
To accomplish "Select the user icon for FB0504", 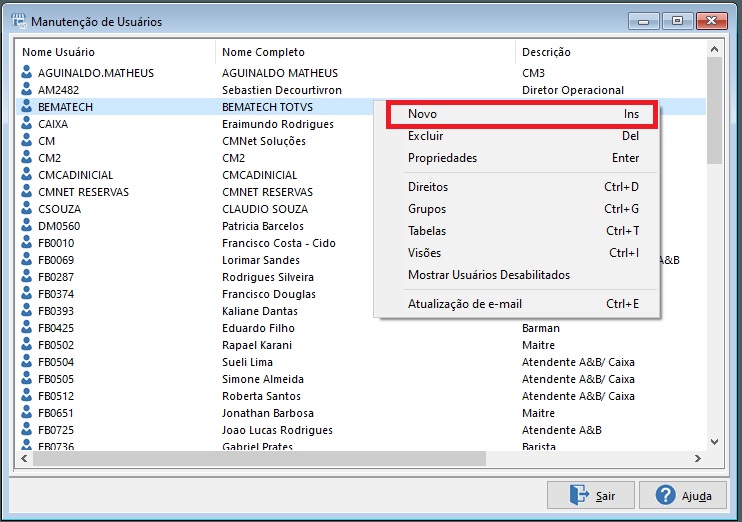I will pyautogui.click(x=27, y=362).
